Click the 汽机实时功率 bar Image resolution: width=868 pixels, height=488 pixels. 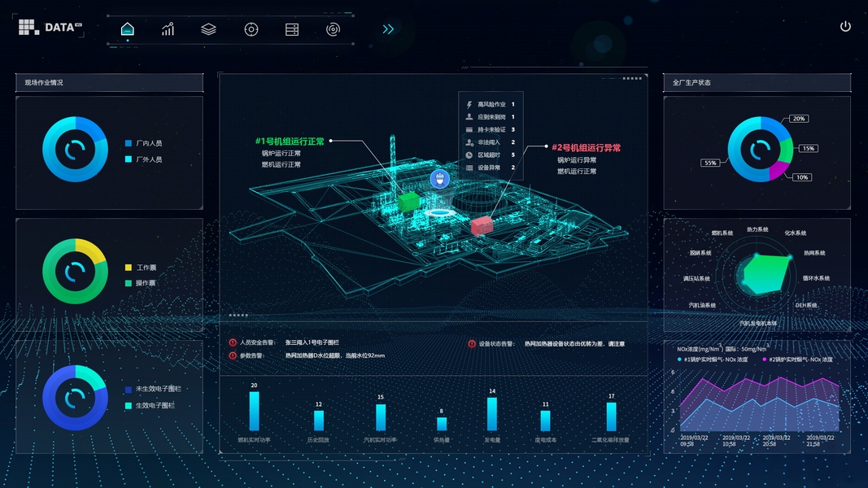point(381,417)
